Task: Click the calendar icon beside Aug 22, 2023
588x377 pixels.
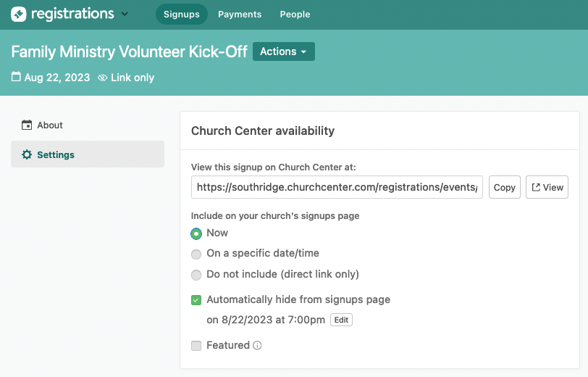Action: click(x=16, y=77)
